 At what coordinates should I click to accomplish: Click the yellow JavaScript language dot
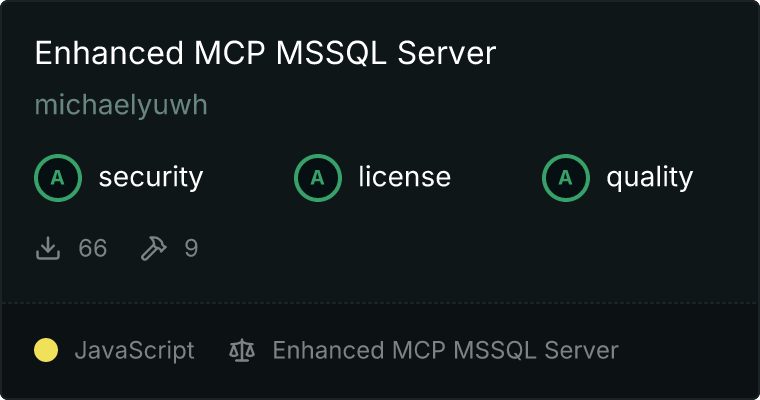46,350
